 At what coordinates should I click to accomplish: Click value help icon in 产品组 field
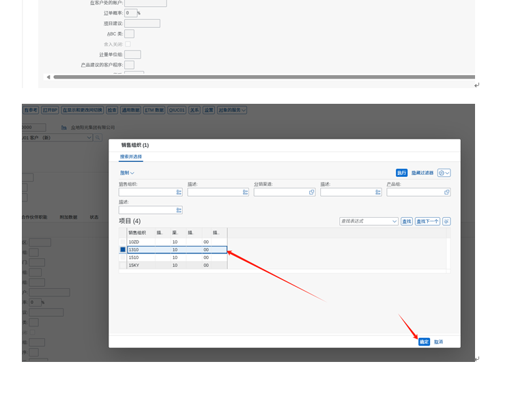tap(447, 193)
